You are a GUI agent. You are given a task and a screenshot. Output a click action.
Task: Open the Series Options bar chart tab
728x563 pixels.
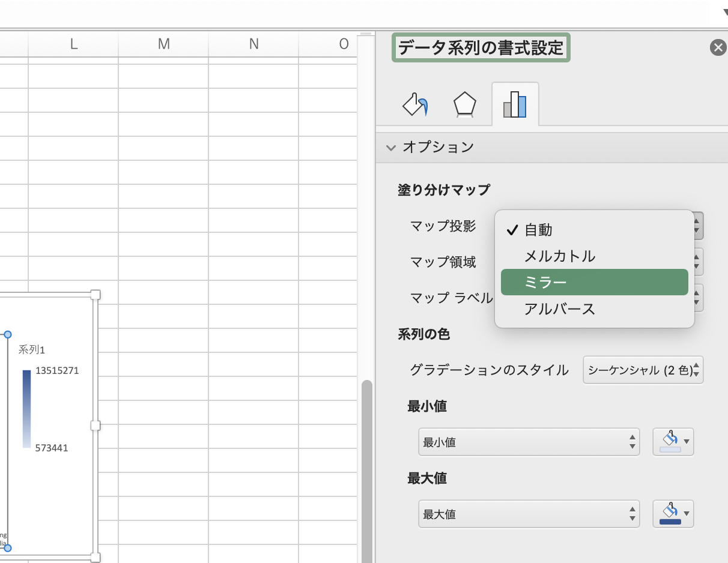(x=515, y=104)
